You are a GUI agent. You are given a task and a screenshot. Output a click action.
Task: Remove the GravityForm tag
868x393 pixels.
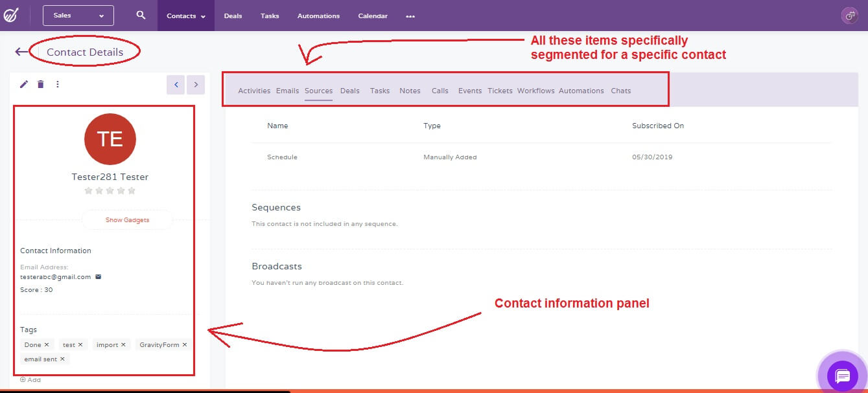pos(185,344)
